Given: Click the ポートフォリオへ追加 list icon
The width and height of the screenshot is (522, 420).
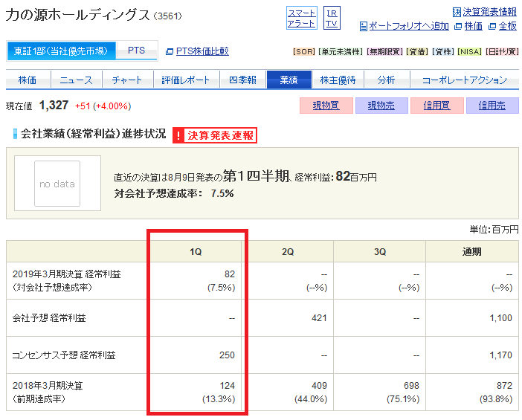Looking at the screenshot, I should tap(364, 26).
